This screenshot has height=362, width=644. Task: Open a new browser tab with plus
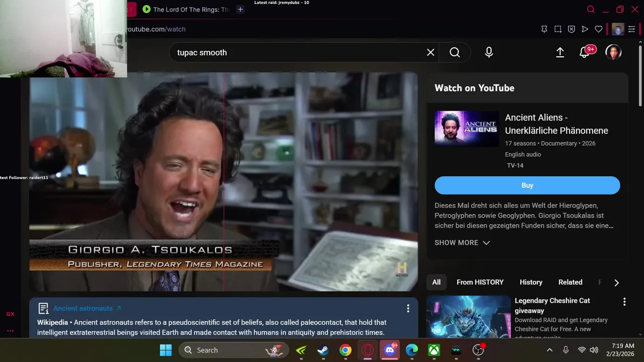240,9
